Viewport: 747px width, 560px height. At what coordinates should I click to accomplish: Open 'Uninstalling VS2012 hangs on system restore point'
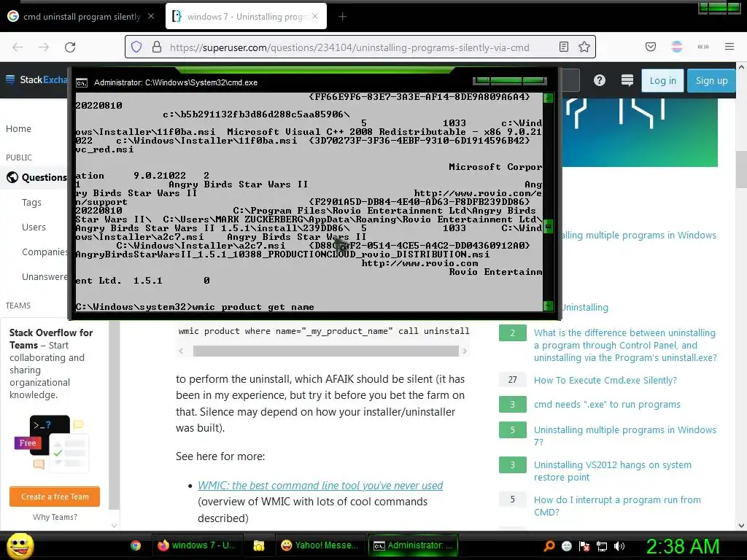pyautogui.click(x=613, y=471)
